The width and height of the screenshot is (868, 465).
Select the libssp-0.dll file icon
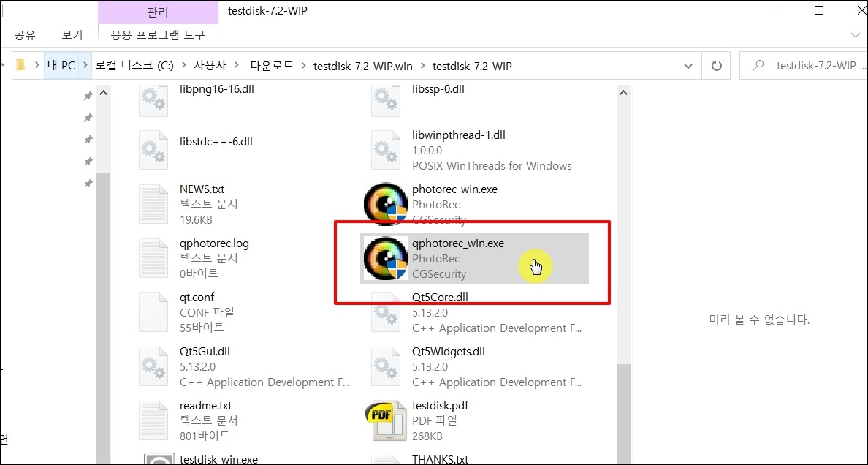386,102
